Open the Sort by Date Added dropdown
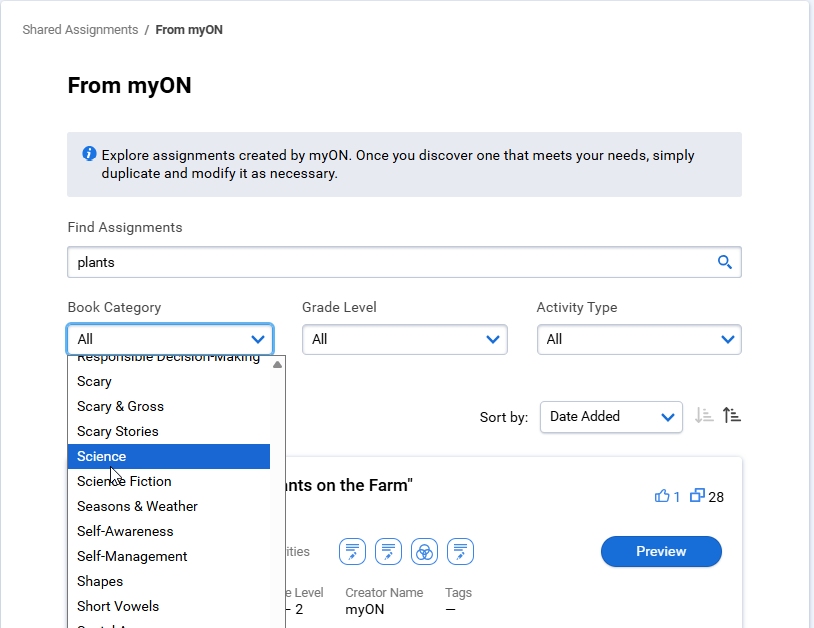 point(611,417)
